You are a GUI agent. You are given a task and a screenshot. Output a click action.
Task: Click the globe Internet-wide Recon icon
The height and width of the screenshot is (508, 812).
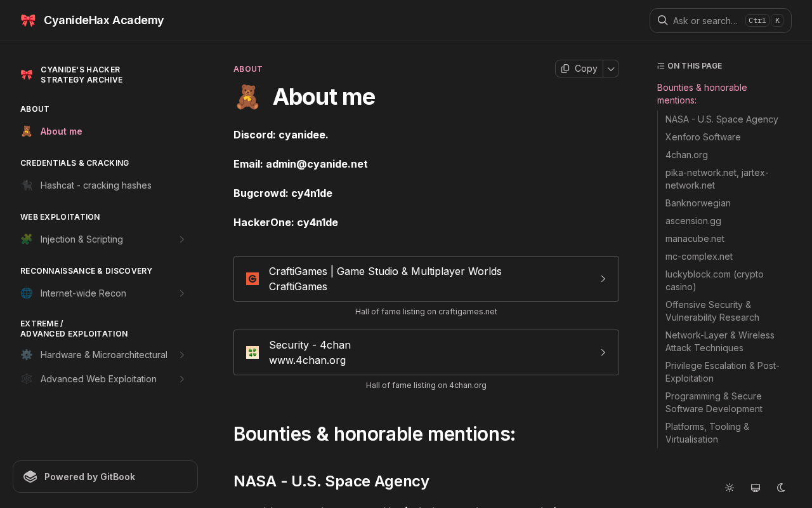pos(27,293)
